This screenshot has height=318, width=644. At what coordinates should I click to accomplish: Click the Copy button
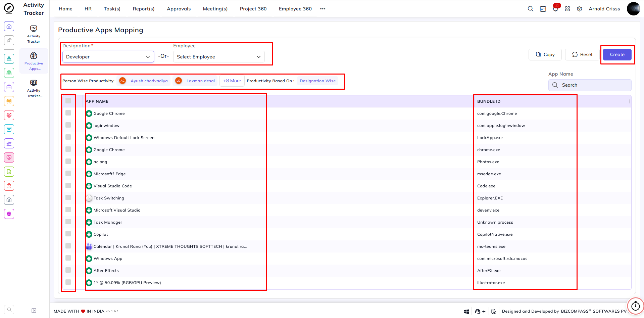point(545,54)
